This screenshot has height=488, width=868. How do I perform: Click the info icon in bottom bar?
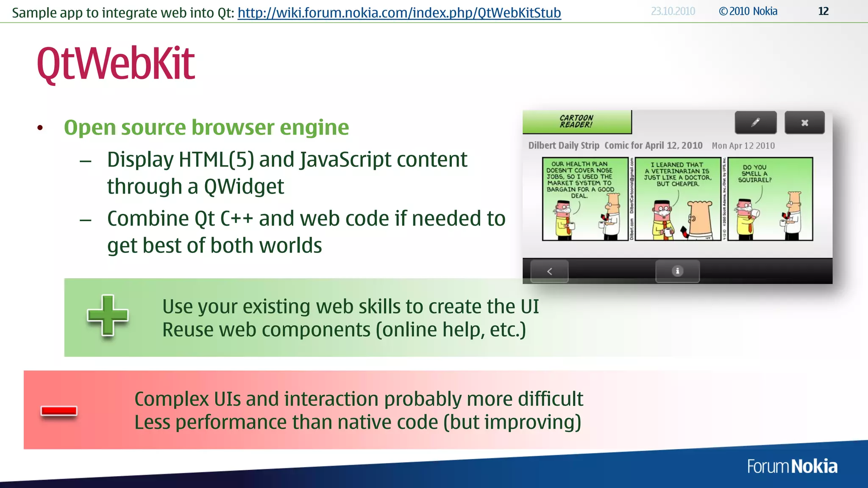(677, 271)
